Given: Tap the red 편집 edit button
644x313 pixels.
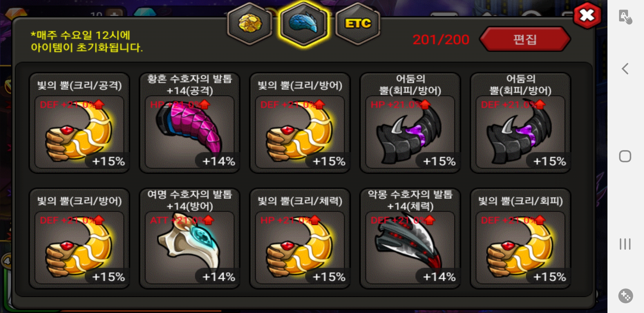Looking at the screenshot, I should click(x=525, y=39).
